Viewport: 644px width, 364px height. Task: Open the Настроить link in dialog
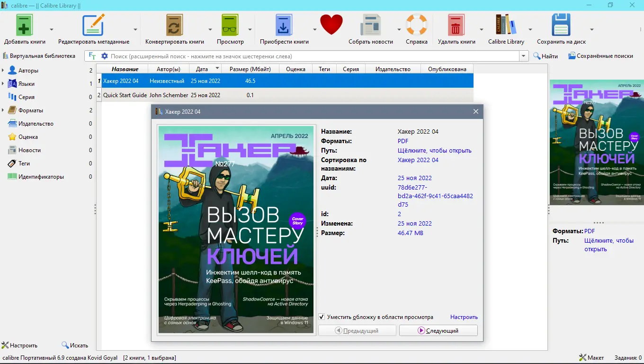pyautogui.click(x=464, y=317)
